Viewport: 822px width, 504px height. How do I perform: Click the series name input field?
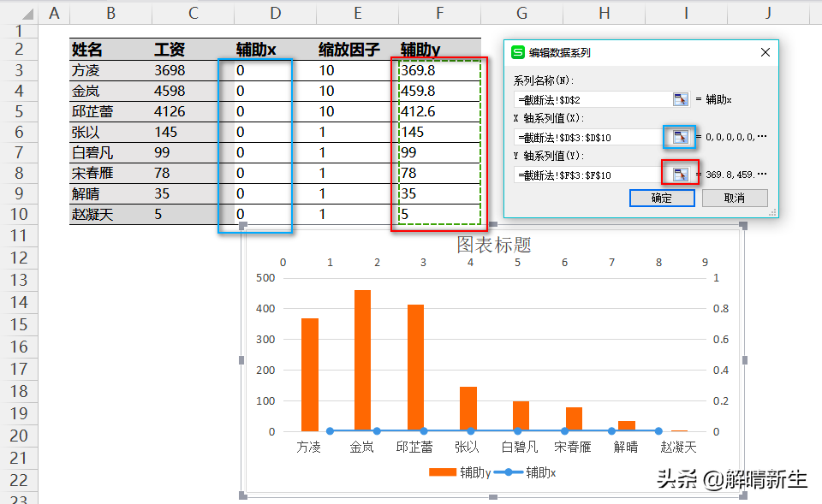point(593,99)
